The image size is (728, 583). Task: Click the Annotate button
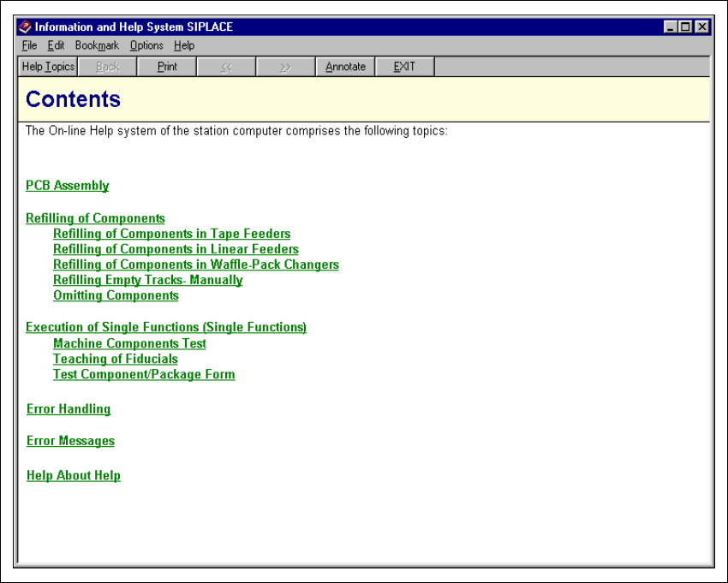click(345, 67)
